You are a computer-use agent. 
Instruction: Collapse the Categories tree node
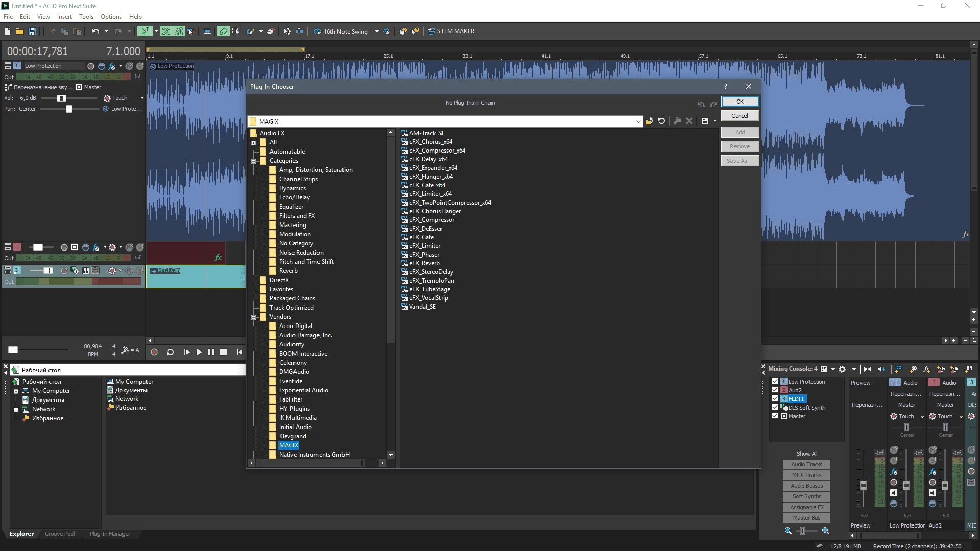[253, 161]
